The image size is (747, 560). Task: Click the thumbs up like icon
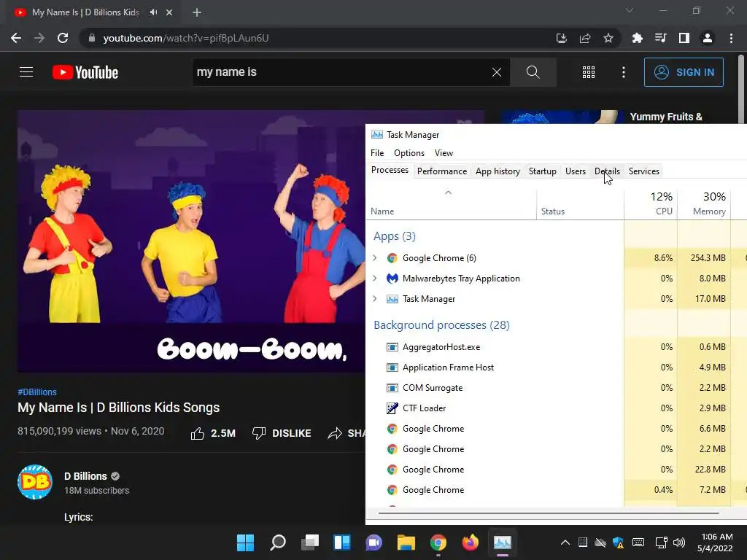[197, 433]
